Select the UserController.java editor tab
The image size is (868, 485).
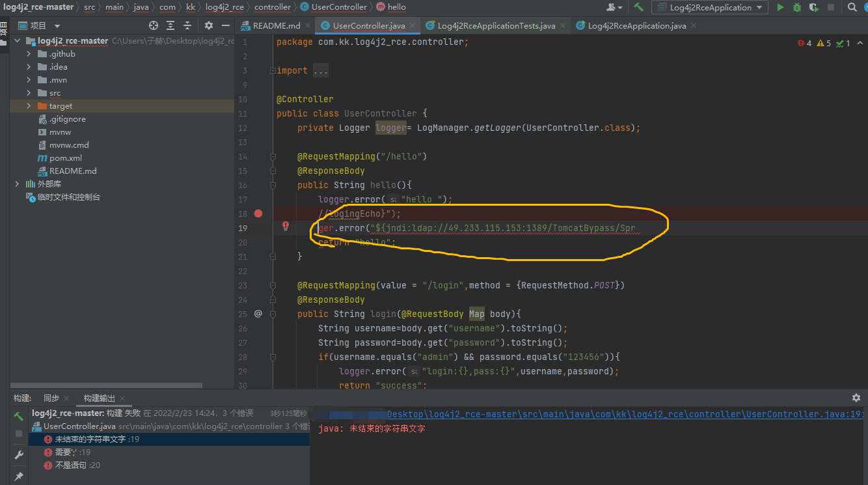369,25
